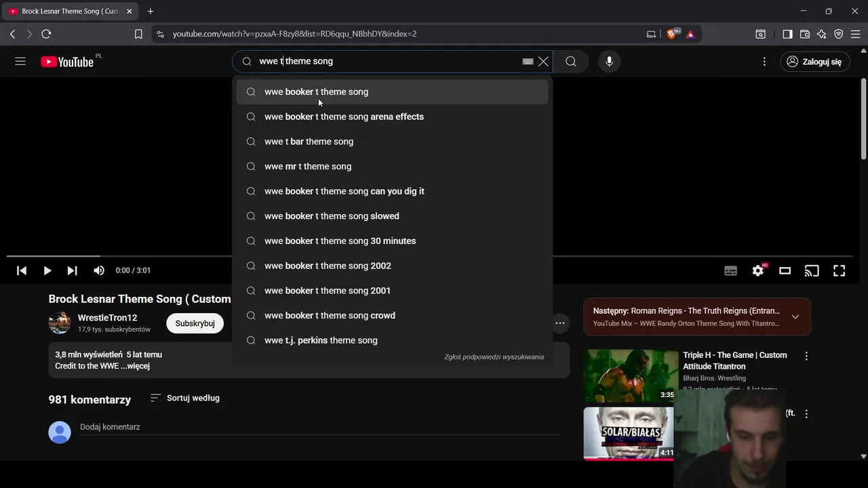Image resolution: width=868 pixels, height=488 pixels.
Task: Select suggestion 'wwe booker t theme song'
Action: (392, 91)
